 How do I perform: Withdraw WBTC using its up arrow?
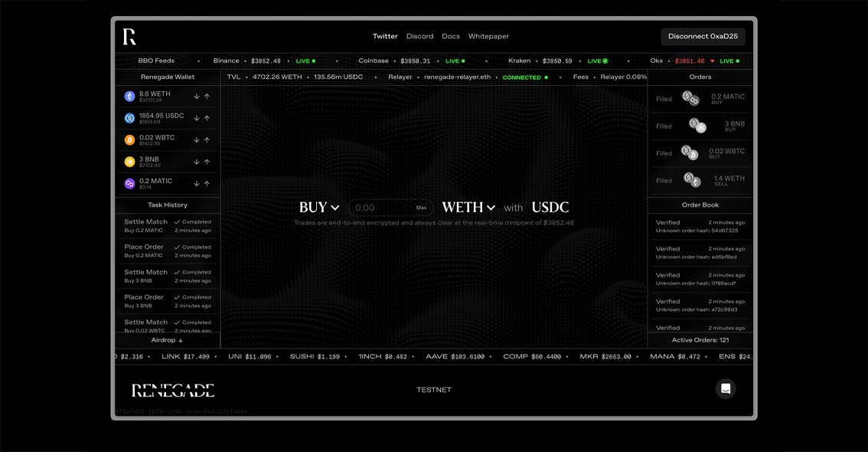207,140
